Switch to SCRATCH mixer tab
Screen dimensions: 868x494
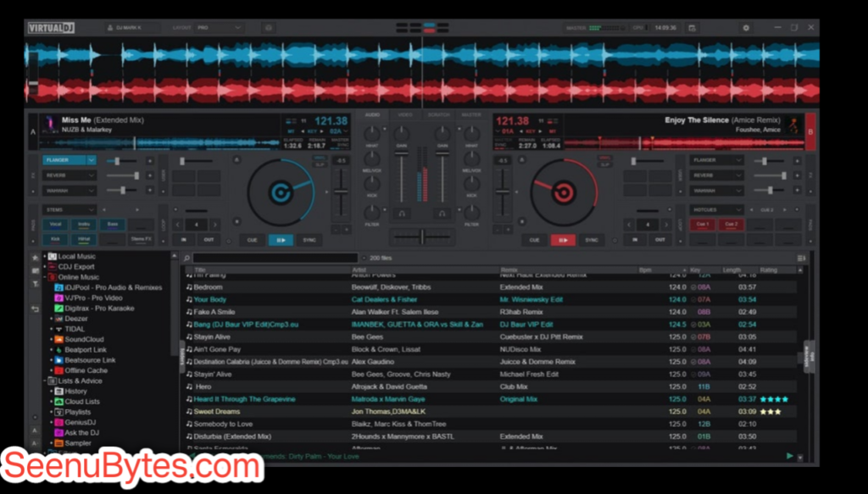[438, 114]
